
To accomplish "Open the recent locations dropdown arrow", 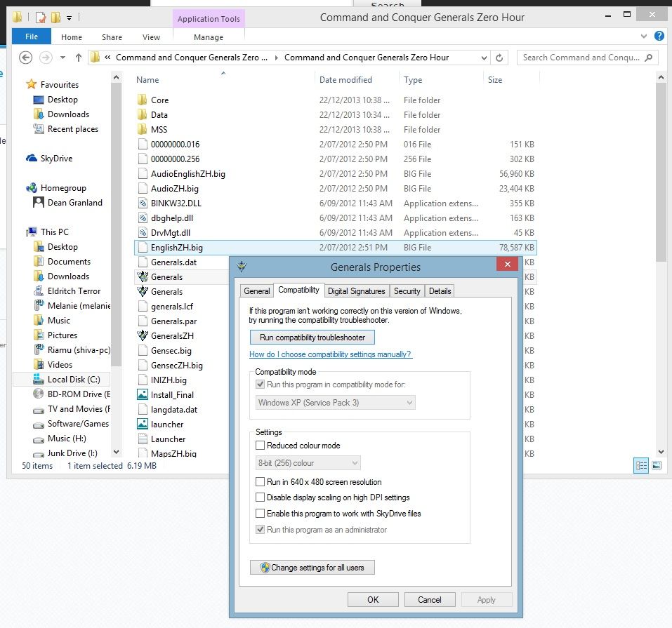I will click(63, 58).
